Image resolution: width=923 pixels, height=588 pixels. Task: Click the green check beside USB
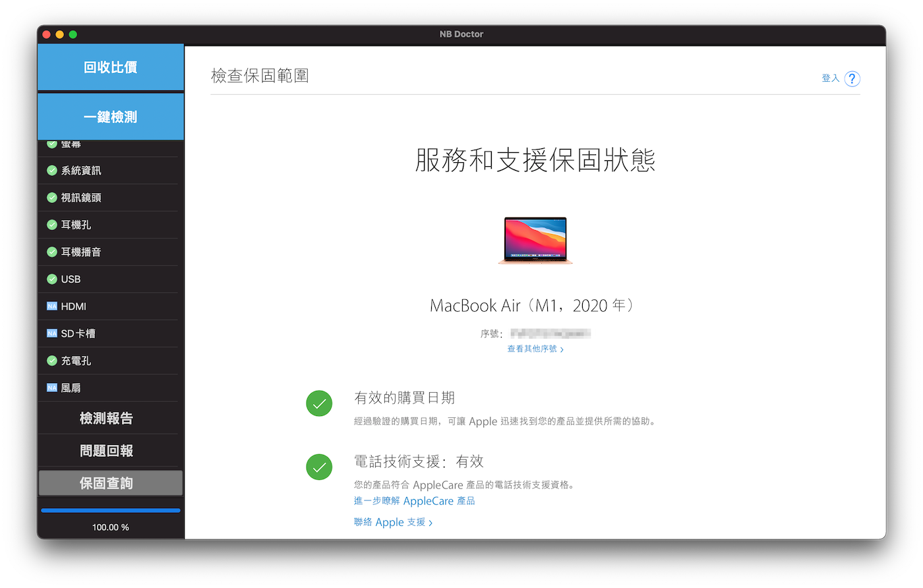click(52, 279)
